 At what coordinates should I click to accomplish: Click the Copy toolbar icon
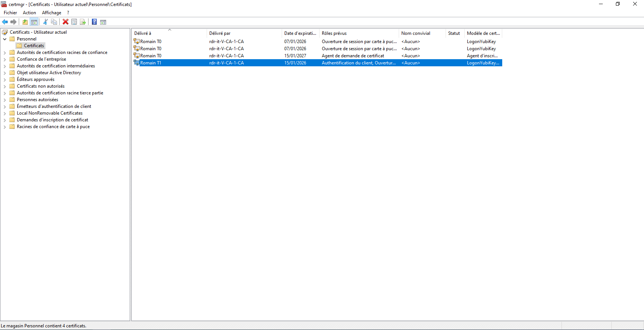[x=54, y=22]
